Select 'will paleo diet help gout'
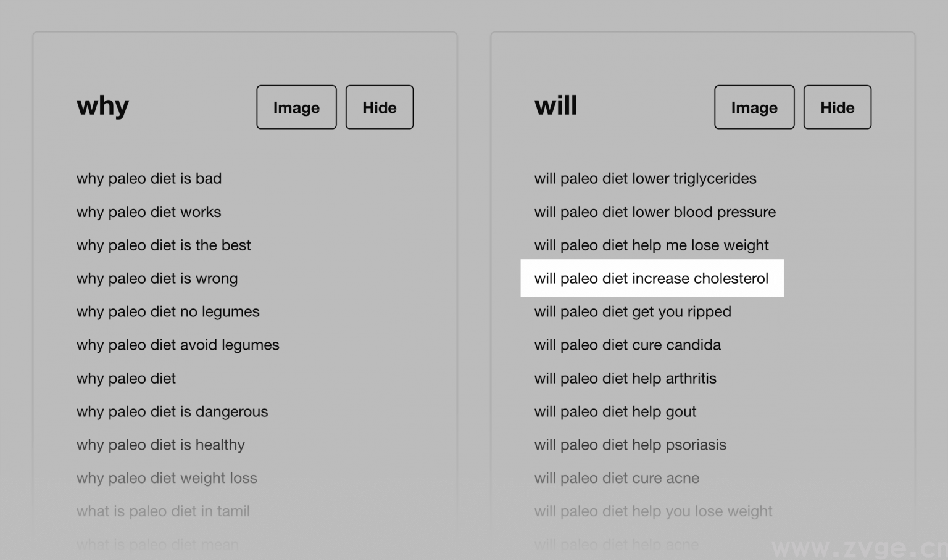Image resolution: width=948 pixels, height=560 pixels. point(615,412)
